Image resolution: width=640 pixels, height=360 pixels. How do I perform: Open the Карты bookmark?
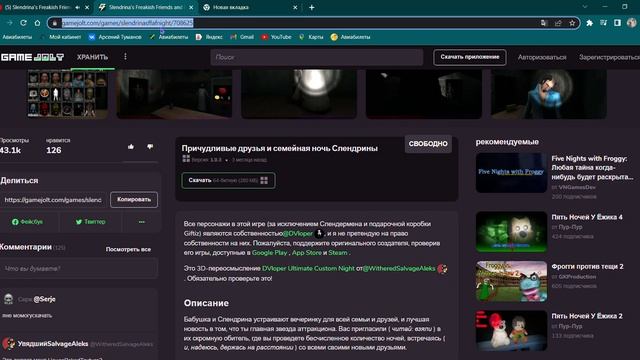311,37
